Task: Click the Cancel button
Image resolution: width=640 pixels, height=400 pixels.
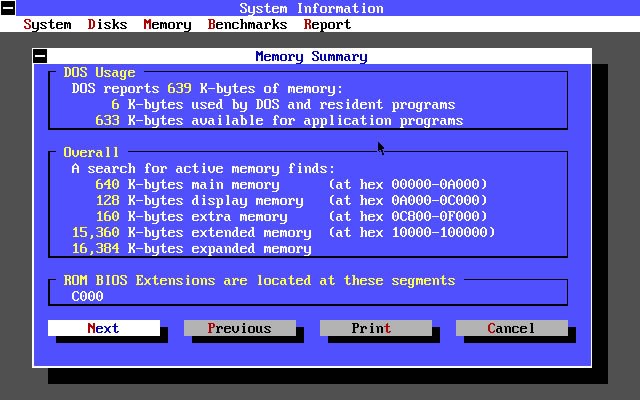Action: pyautogui.click(x=511, y=328)
